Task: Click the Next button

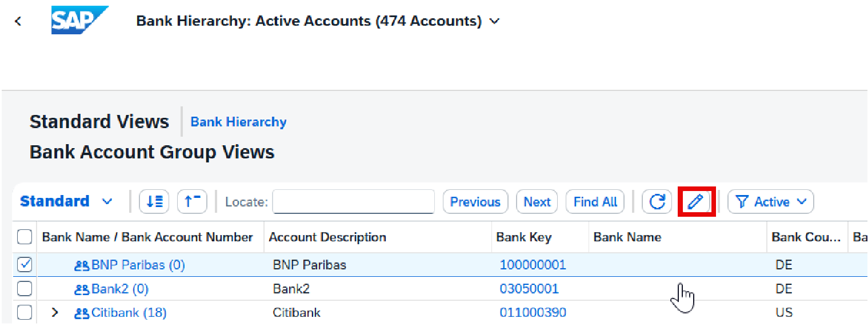Action: [x=537, y=202]
